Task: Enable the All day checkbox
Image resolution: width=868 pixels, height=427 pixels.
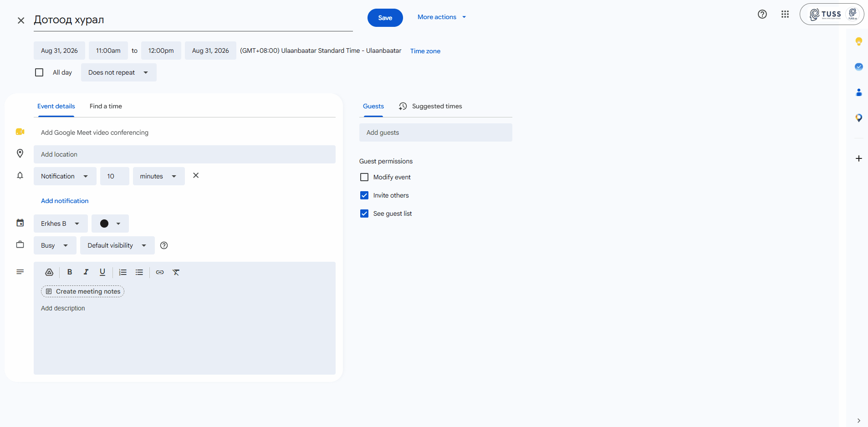Action: click(39, 72)
